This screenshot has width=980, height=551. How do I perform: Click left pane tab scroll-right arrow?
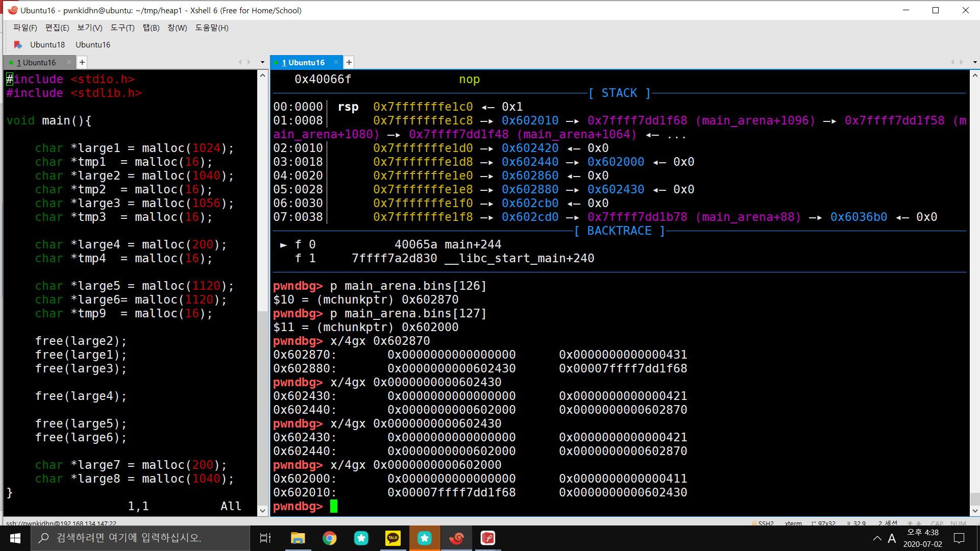coord(249,62)
